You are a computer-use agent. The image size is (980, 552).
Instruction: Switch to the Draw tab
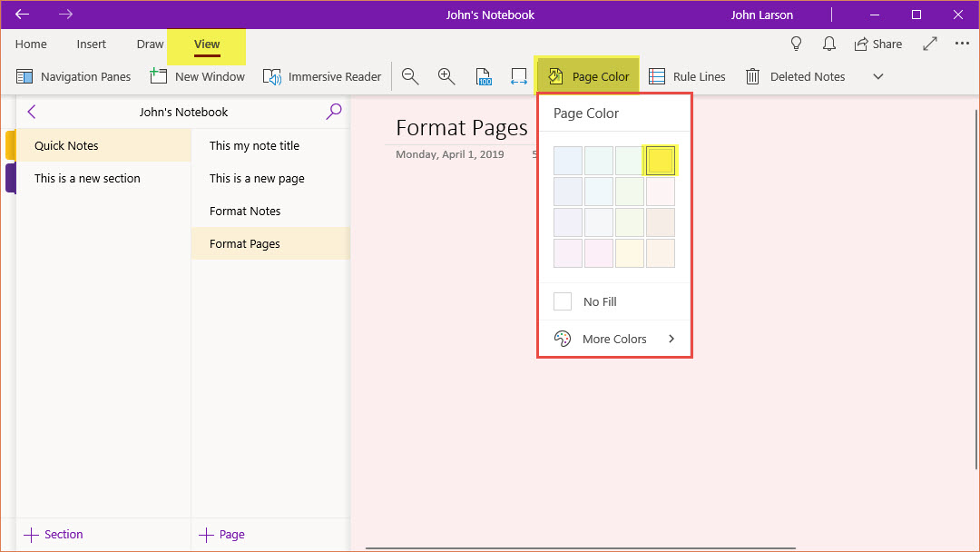[x=150, y=44]
